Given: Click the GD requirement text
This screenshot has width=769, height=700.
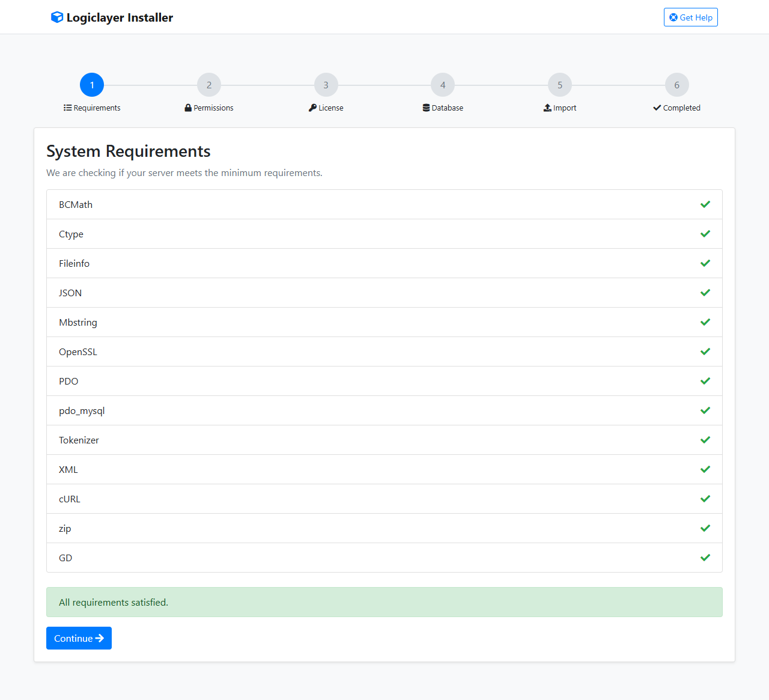Looking at the screenshot, I should [x=65, y=558].
